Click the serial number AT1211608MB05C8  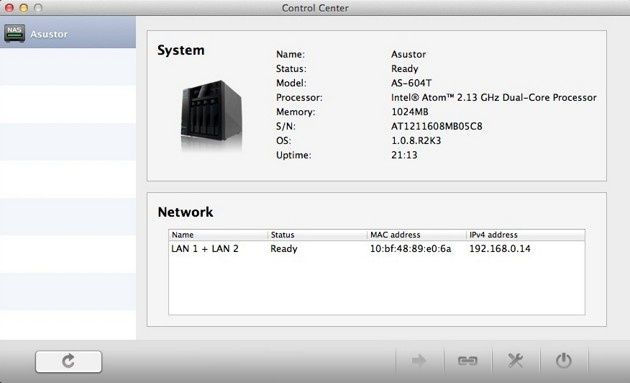(436, 126)
